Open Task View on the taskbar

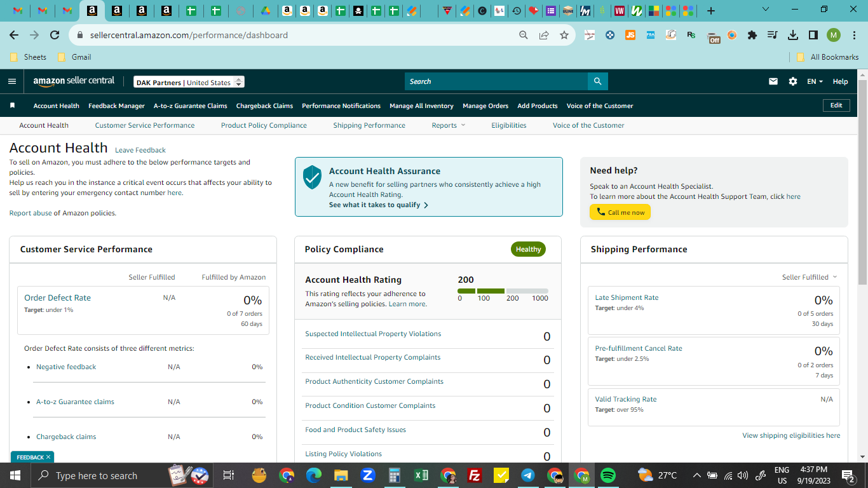(229, 475)
